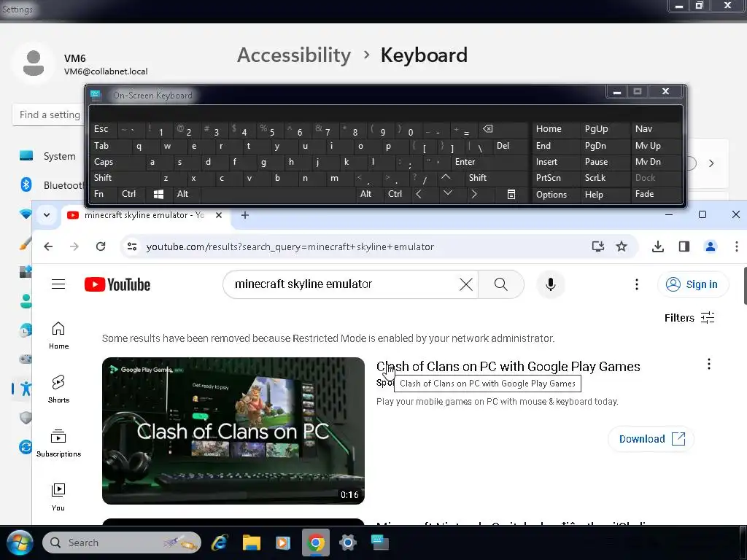Click the Download button for the ad
Image resolution: width=747 pixels, height=560 pixels.
(x=651, y=438)
